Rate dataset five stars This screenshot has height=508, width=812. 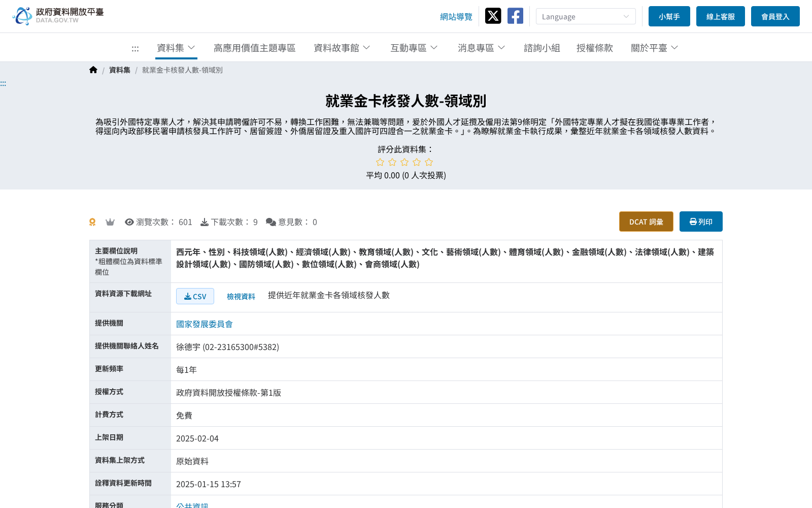[429, 162]
